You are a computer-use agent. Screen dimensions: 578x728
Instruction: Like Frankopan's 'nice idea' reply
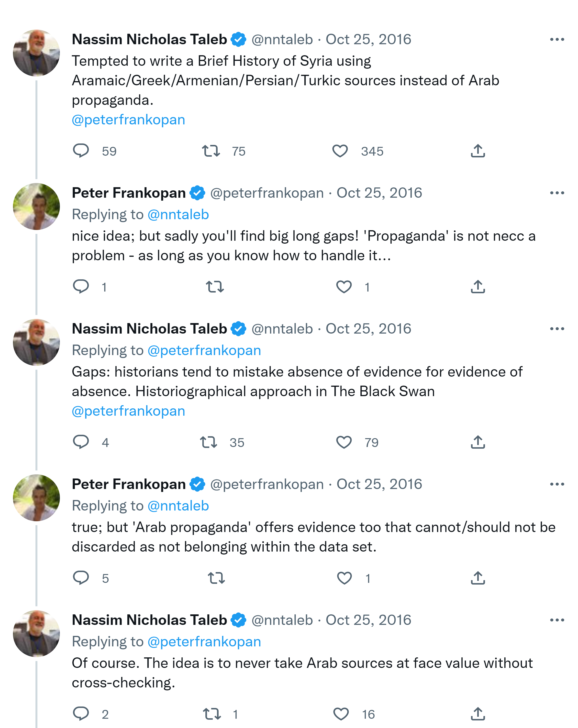(344, 287)
